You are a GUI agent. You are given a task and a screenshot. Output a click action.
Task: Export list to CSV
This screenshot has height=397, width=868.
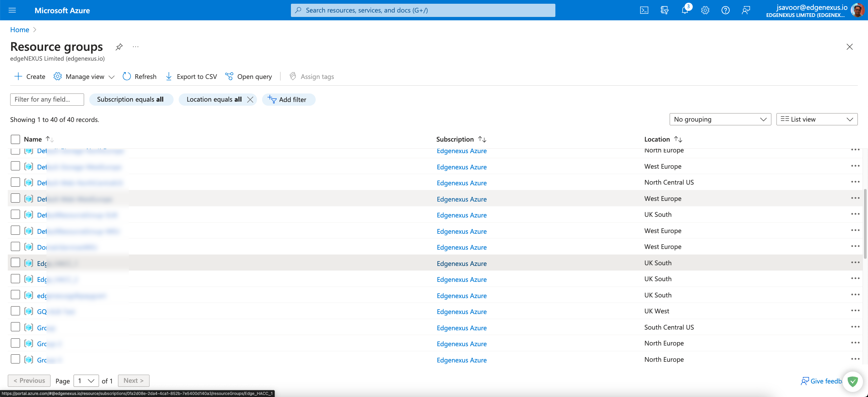(x=191, y=77)
